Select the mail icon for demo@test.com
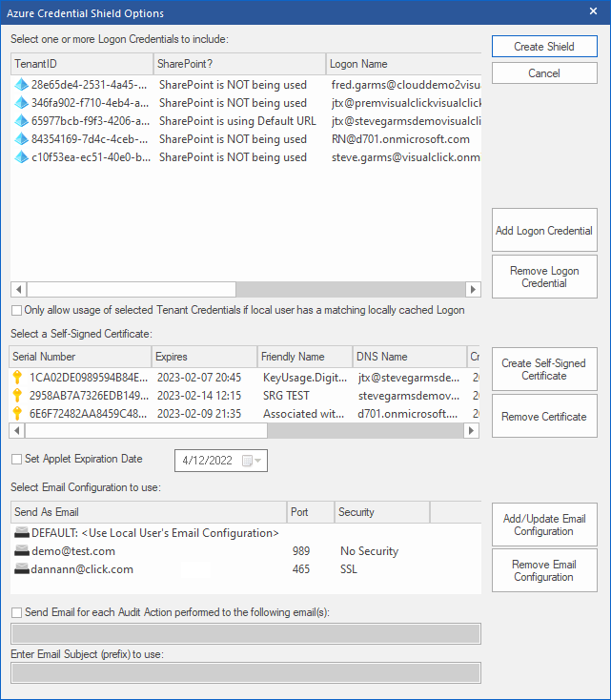The width and height of the screenshot is (611, 700). coord(22,551)
